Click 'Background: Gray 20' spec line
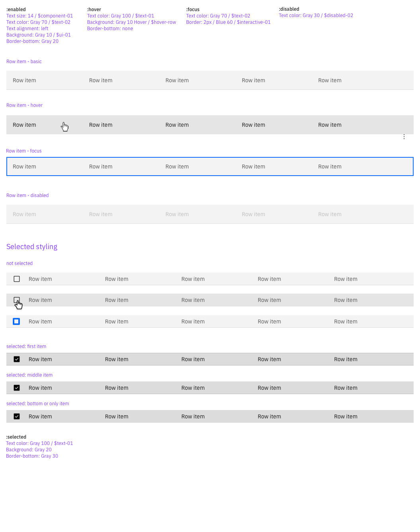Viewport: 420px width, 532px height. pos(29,450)
